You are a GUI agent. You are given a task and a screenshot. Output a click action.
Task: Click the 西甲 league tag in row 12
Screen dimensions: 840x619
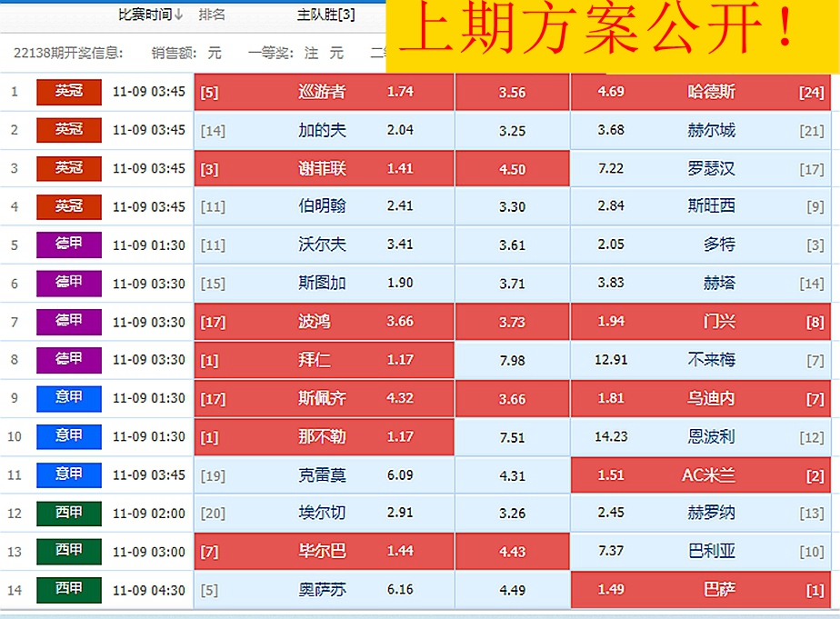[68, 514]
